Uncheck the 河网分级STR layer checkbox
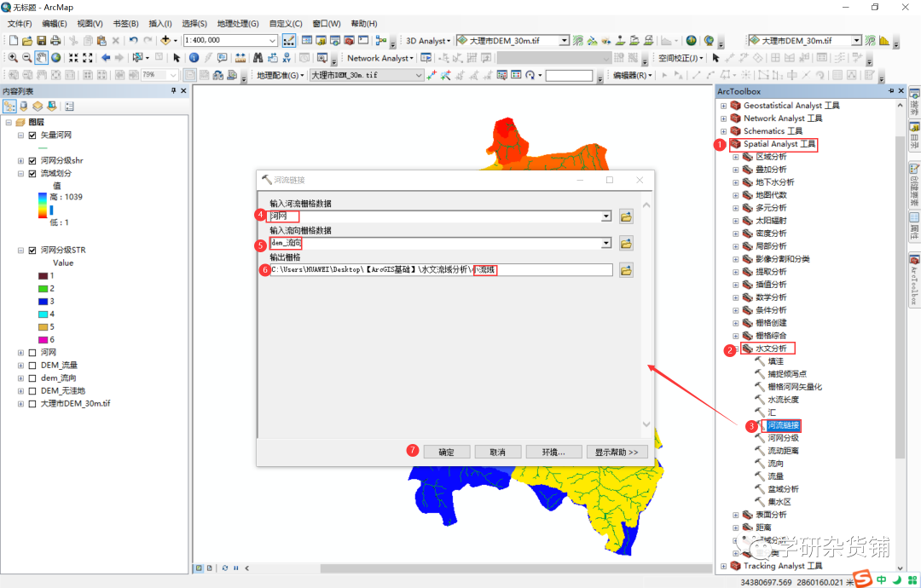The height and width of the screenshot is (588, 921). (32, 250)
